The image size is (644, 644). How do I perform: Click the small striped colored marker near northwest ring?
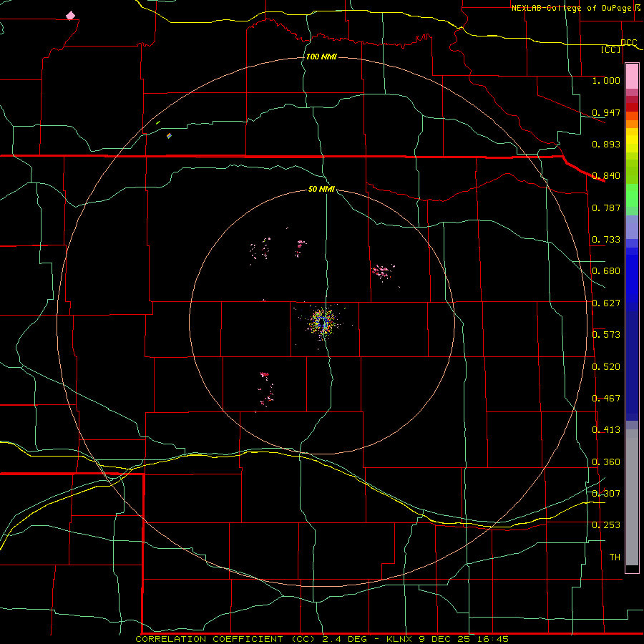click(169, 135)
